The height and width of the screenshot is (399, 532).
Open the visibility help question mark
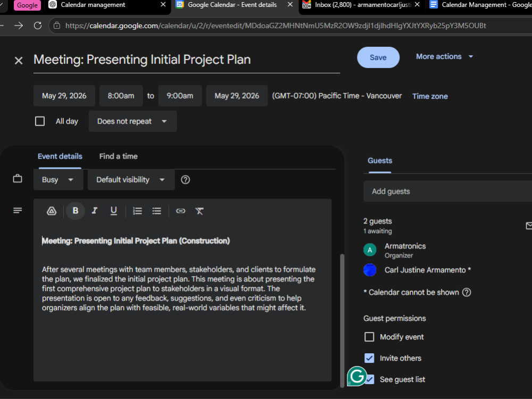(x=185, y=179)
